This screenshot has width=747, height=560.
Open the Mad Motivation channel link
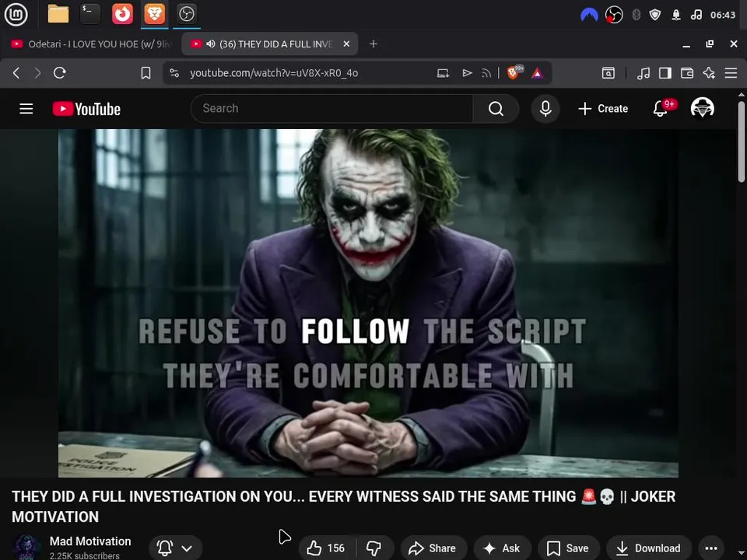(x=90, y=541)
